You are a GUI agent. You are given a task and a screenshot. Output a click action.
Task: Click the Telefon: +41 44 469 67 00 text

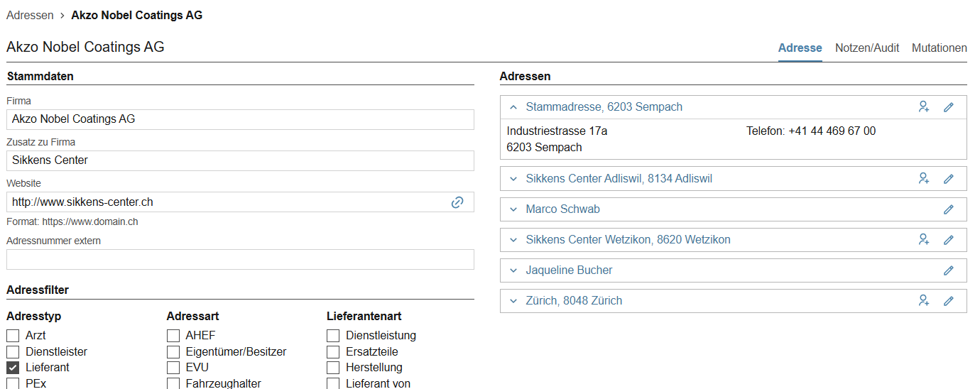(x=811, y=131)
